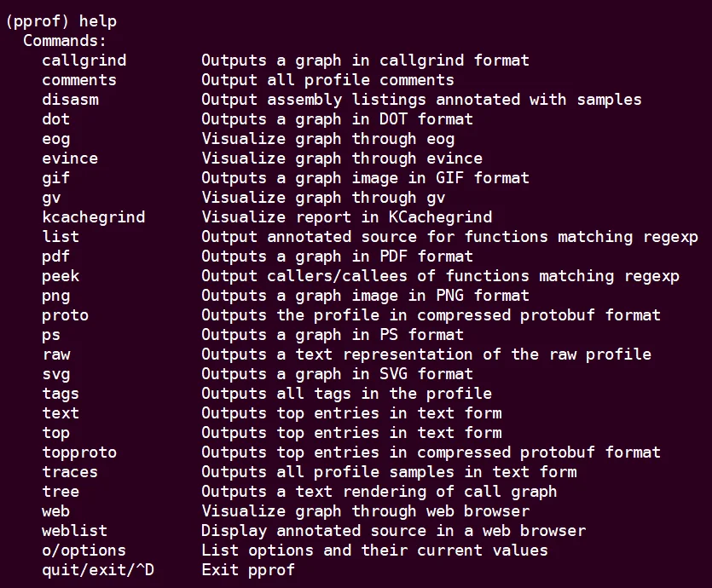The width and height of the screenshot is (712, 588).
Task: Click description 'Visualize graph through web browser'
Action: point(366,510)
